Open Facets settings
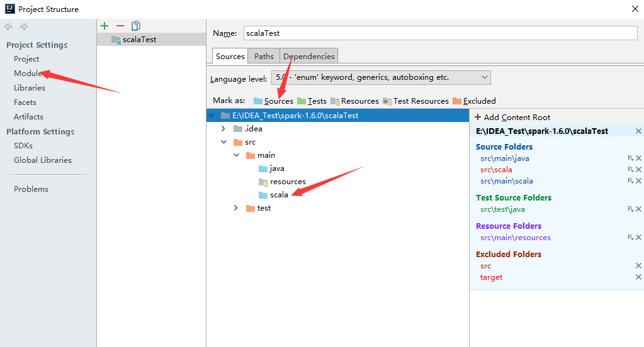Screen dimensions: 644x347 coord(25,102)
